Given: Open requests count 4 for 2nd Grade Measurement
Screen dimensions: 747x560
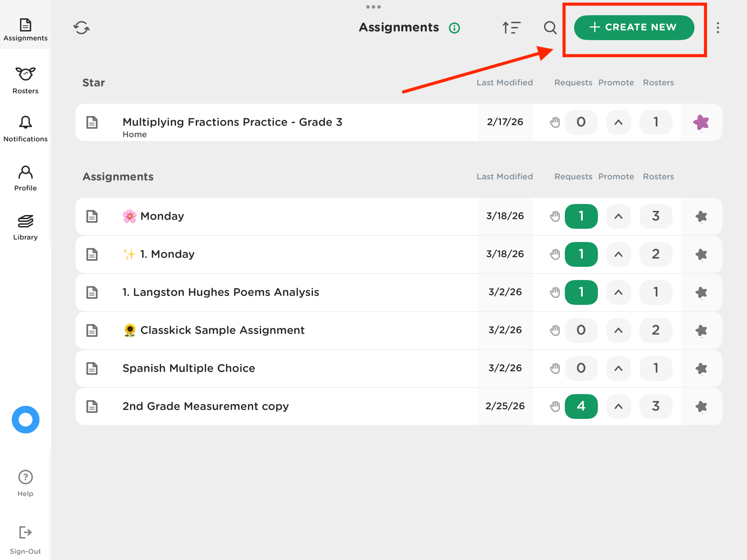Looking at the screenshot, I should coord(581,407).
